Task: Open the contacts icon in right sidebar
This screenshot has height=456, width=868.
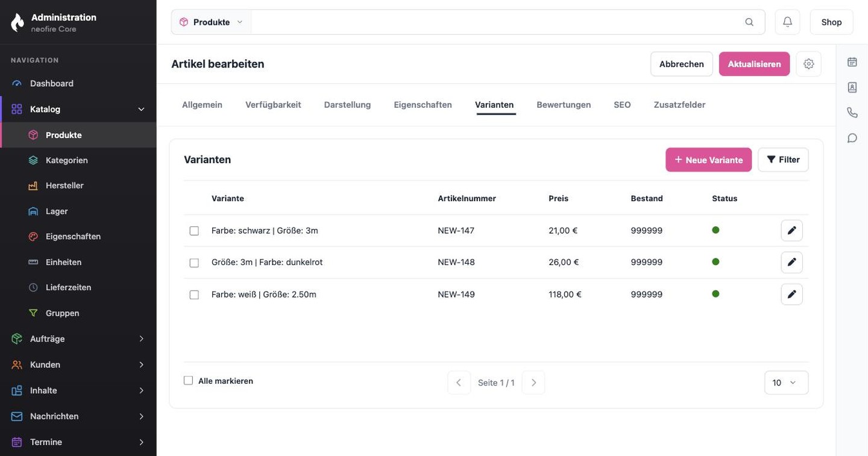Action: click(x=852, y=87)
